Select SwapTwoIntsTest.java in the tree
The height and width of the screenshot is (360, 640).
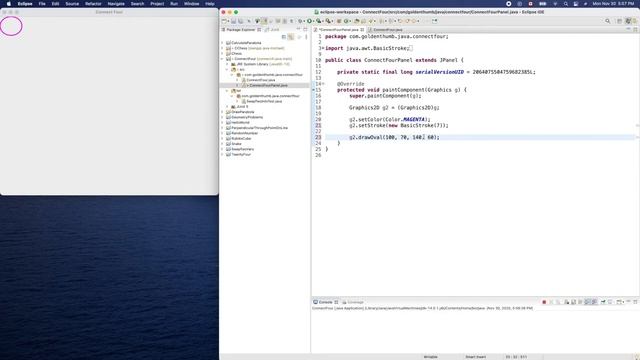tap(264, 101)
